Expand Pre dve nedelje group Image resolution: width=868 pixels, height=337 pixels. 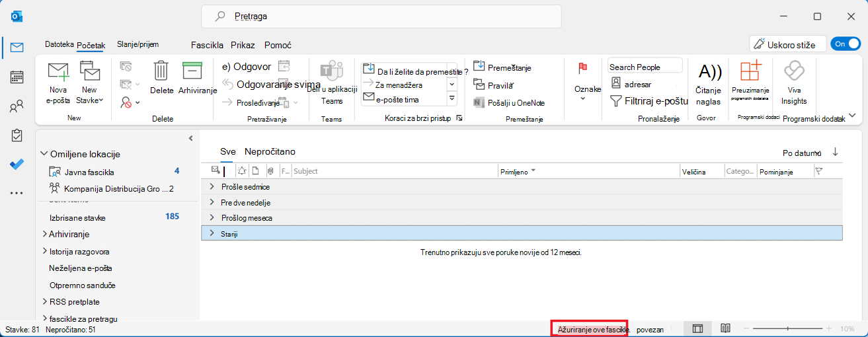point(212,202)
